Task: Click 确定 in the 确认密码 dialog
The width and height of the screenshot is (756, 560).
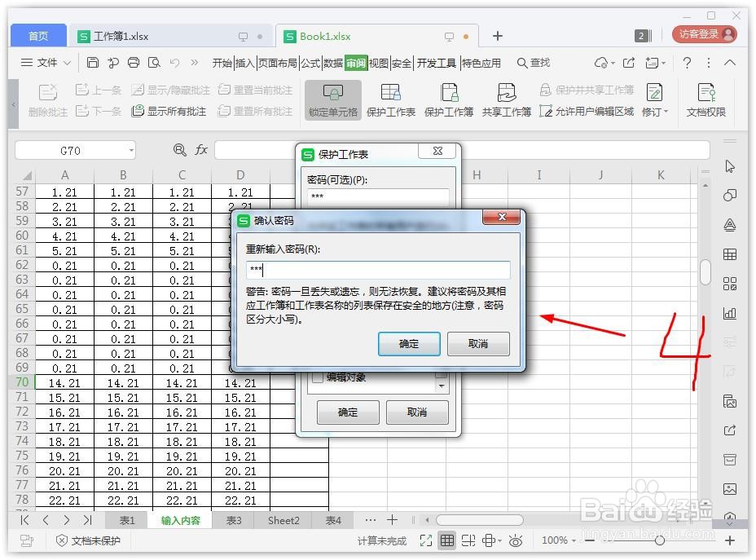Action: click(409, 344)
